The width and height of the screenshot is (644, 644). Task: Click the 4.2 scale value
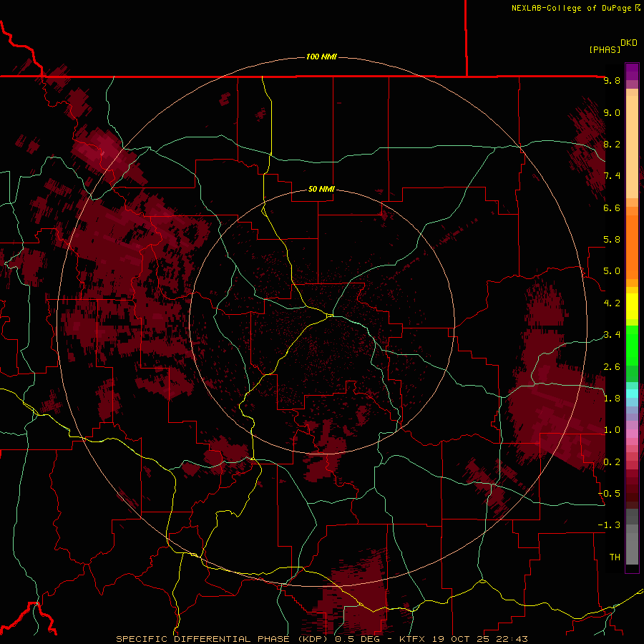click(x=612, y=303)
